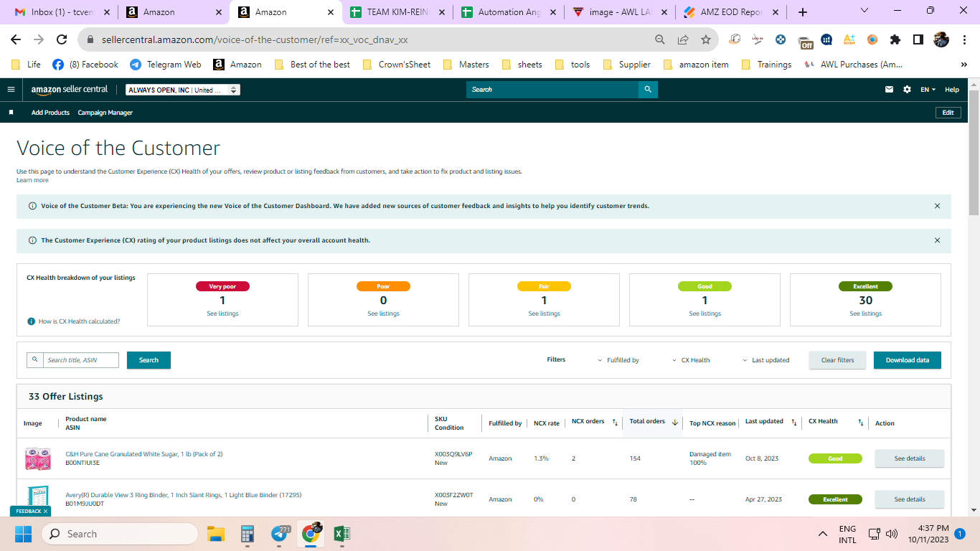The image size is (980, 551).
Task: Click the Seller Central top search field
Action: pos(552,90)
